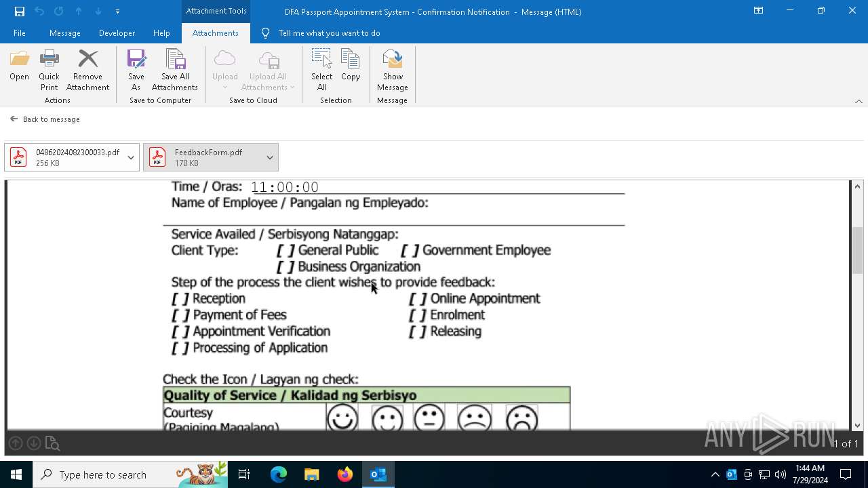The image size is (868, 488).
Task: Click the Redo arrow in quick access toolbar
Action: [x=59, y=12]
